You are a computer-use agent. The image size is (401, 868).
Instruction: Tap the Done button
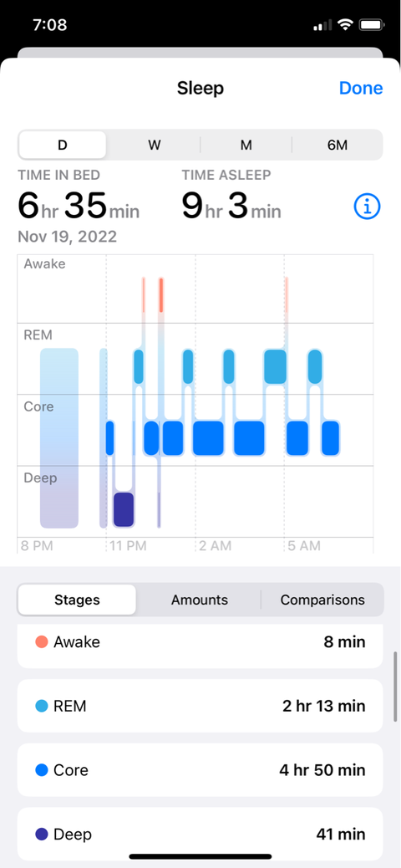tap(361, 88)
